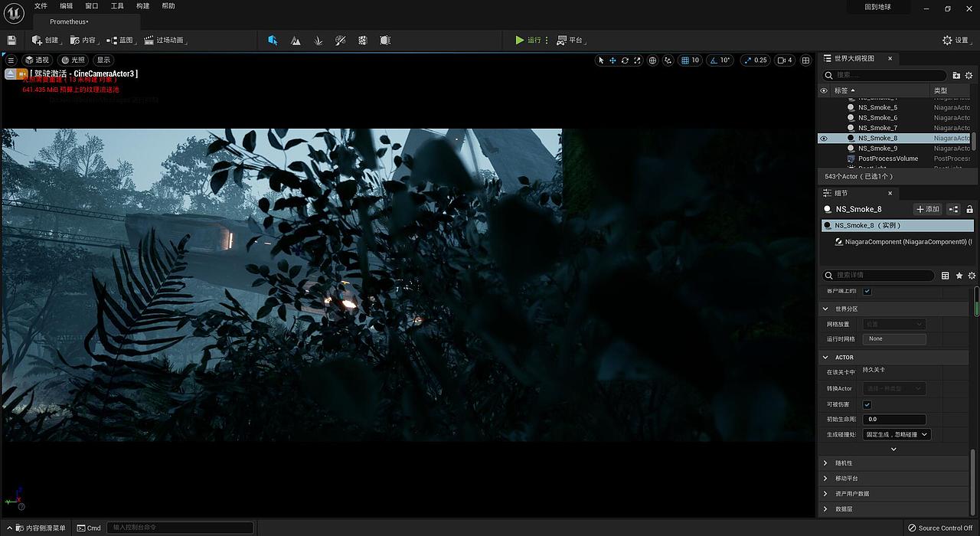Switch to Landscape mode icon
The height and width of the screenshot is (536, 980).
(296, 41)
